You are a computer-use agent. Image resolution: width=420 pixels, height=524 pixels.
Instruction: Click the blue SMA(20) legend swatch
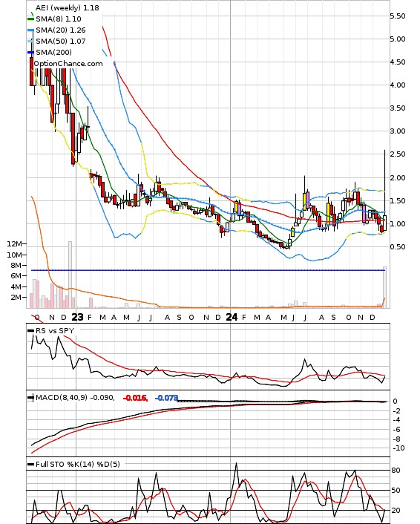pos(30,30)
